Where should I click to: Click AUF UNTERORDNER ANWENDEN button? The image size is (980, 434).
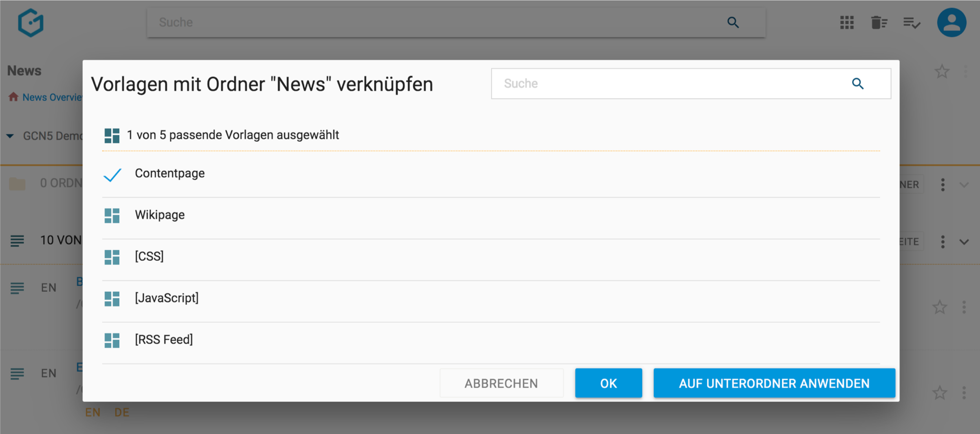click(774, 383)
